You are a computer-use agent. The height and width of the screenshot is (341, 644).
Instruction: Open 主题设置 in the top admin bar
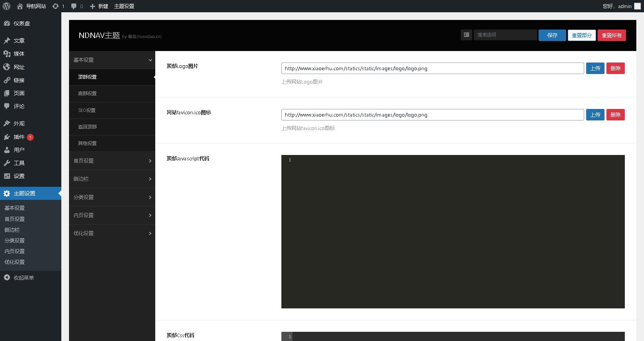[x=124, y=6]
